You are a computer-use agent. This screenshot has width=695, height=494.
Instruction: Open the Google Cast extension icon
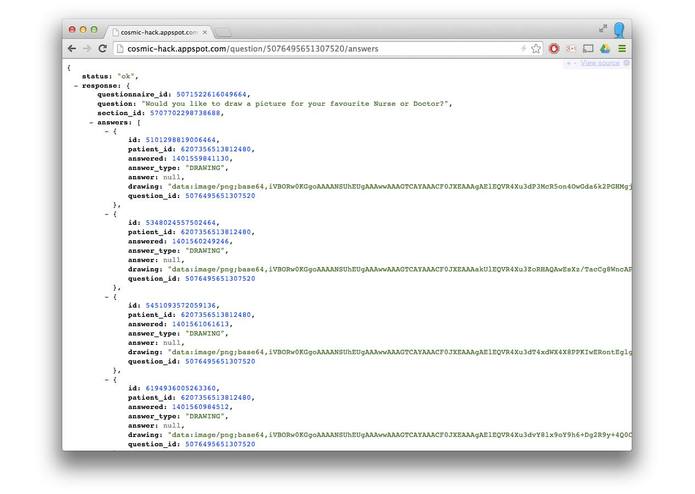[588, 49]
